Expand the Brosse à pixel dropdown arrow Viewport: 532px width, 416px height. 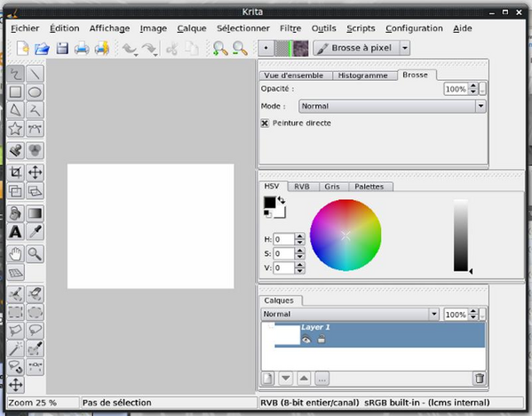pos(404,48)
